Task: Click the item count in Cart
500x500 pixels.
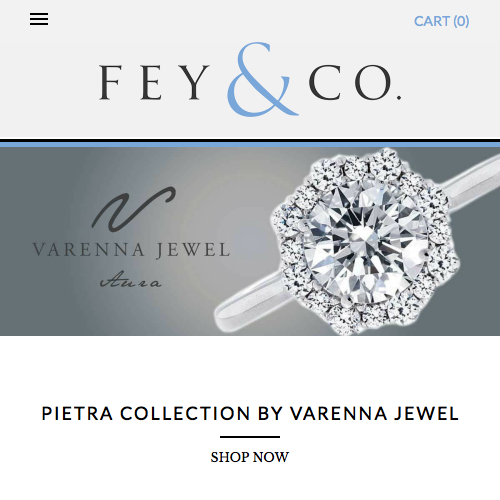Action: pyautogui.click(x=461, y=21)
